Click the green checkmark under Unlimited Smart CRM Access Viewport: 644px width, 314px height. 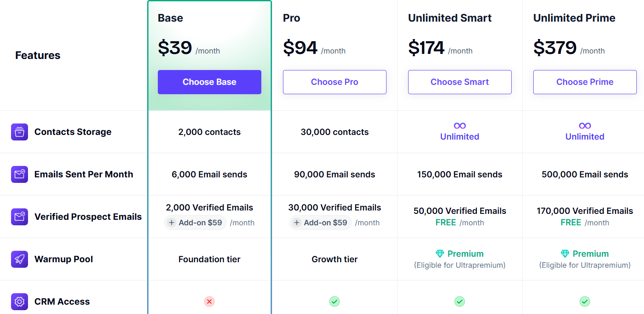(459, 301)
